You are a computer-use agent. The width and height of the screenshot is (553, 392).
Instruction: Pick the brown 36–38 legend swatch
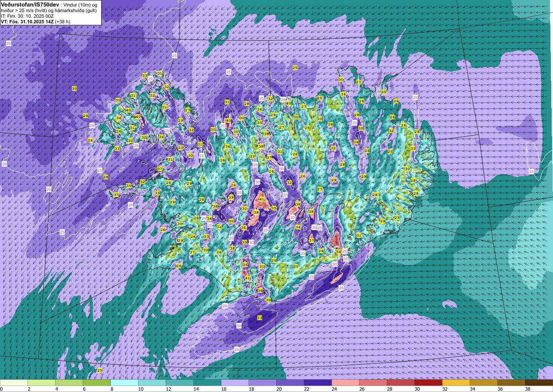point(512,383)
